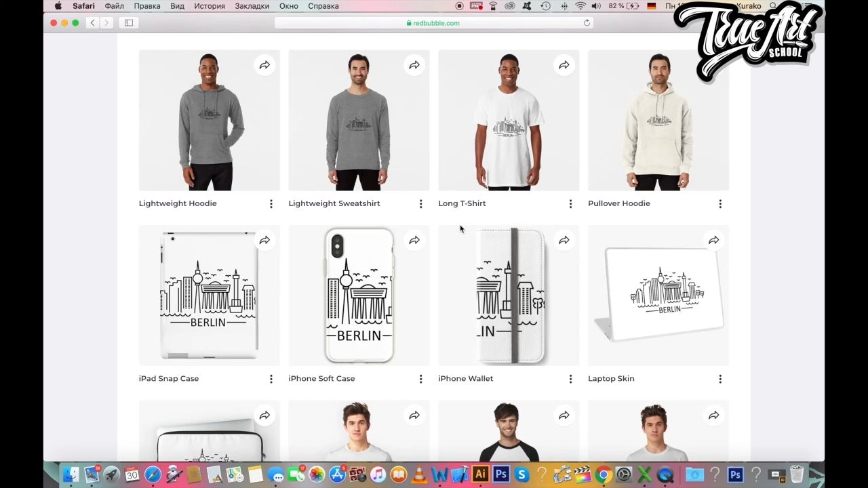Focus the redbubble.com address bar
Screen dimensions: 868x488
tap(434, 23)
